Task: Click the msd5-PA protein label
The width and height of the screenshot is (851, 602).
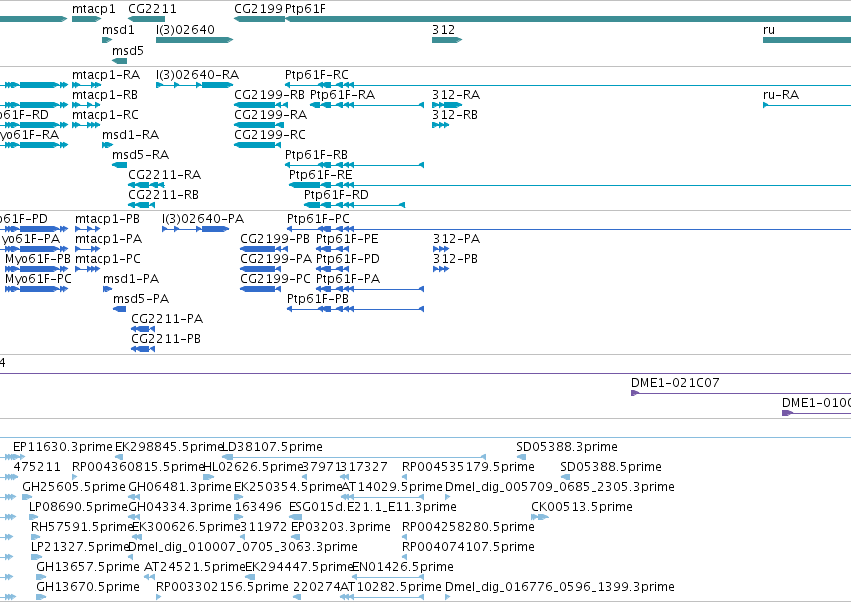Action: [x=141, y=300]
